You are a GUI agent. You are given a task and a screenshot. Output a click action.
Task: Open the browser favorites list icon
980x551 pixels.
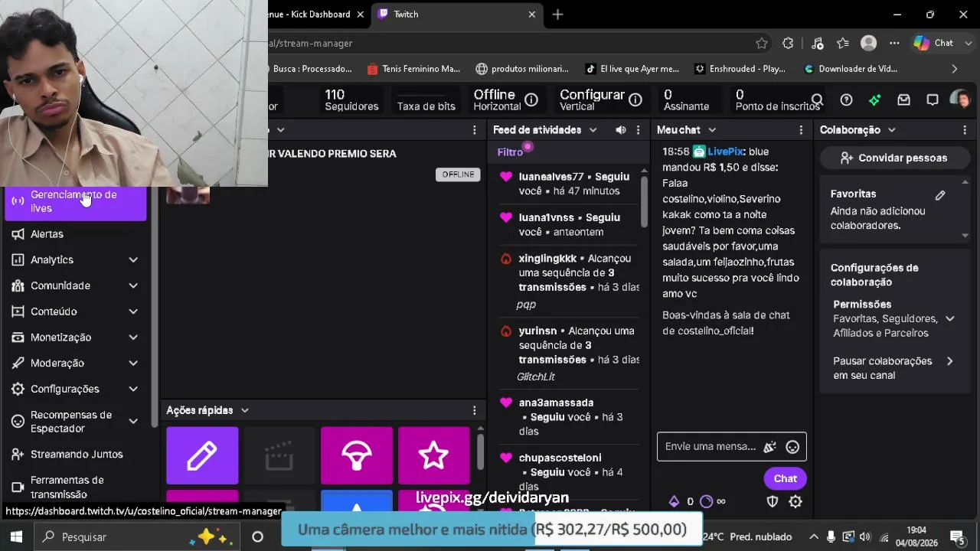coord(843,44)
